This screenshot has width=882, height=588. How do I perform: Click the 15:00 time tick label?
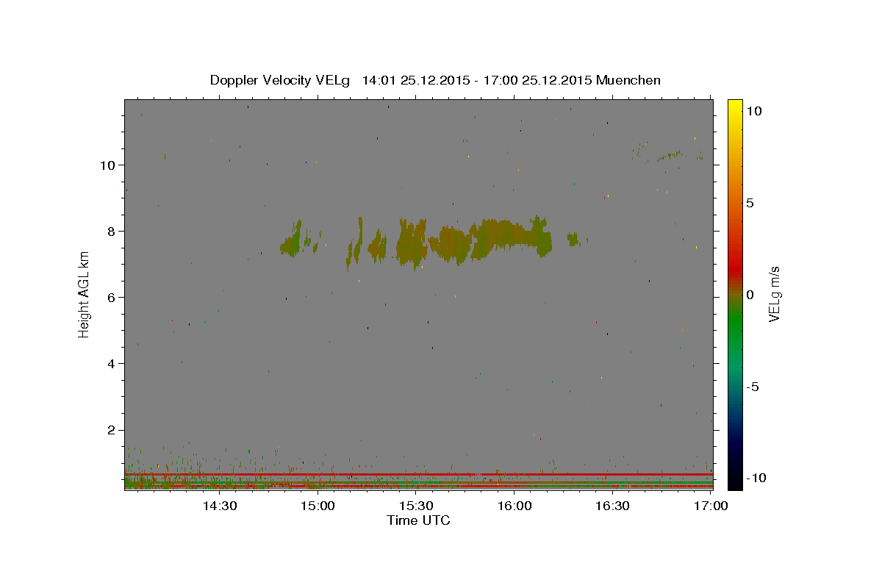tap(318, 506)
